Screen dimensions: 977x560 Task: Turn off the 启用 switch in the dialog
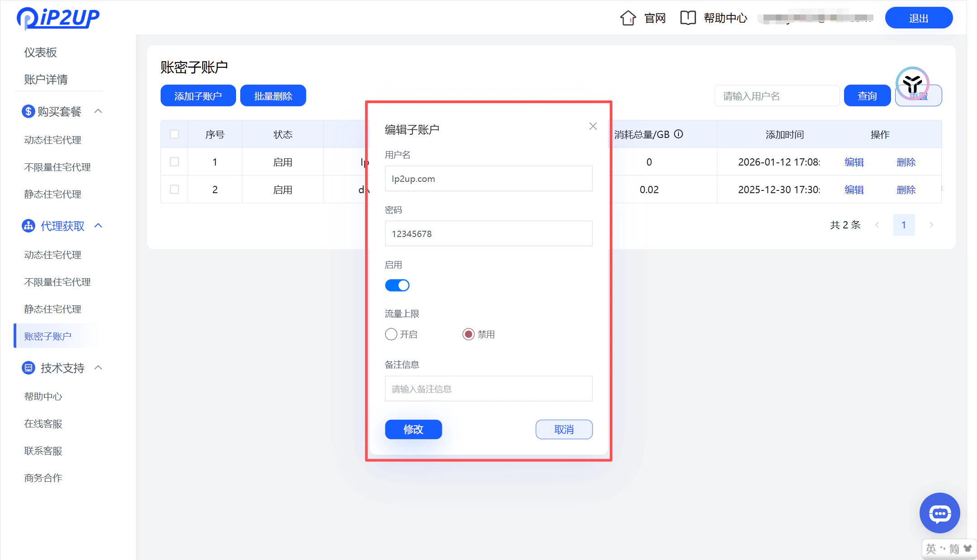[x=397, y=285]
